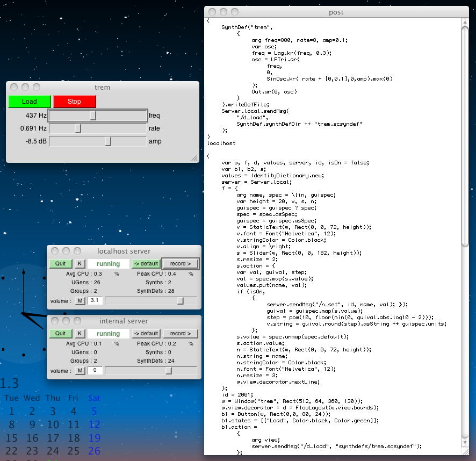The width and height of the screenshot is (476, 461).
Task: Click internal server volume slider
Action: click(150, 371)
